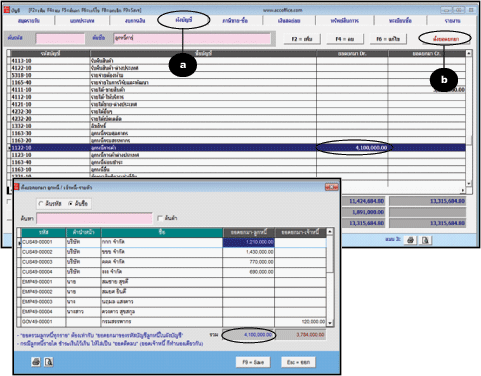Click account list scrollbar down arrow in main window
This screenshot has width=481, height=376.
coord(469,184)
